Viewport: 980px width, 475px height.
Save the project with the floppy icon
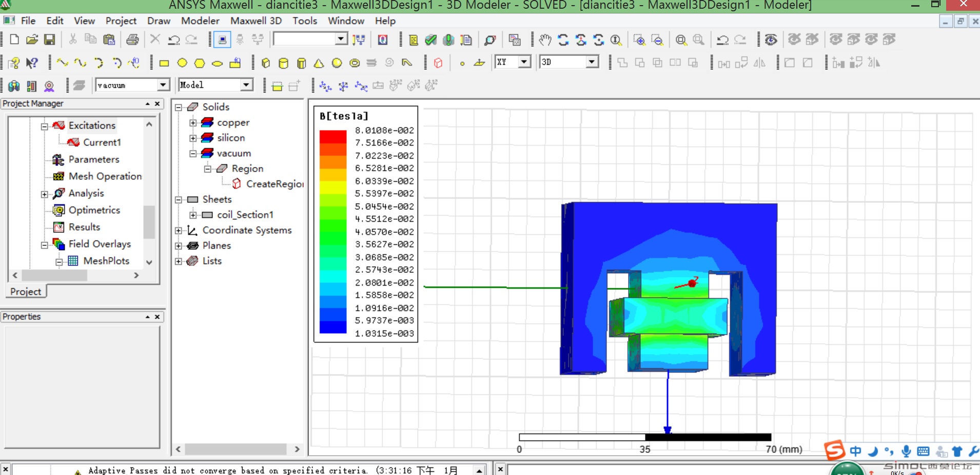[49, 39]
